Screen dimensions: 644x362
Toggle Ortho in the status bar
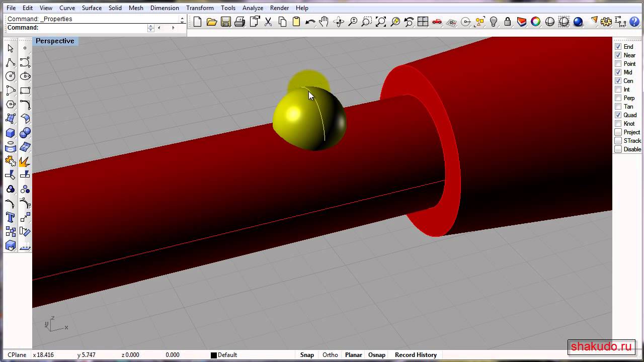(330, 355)
